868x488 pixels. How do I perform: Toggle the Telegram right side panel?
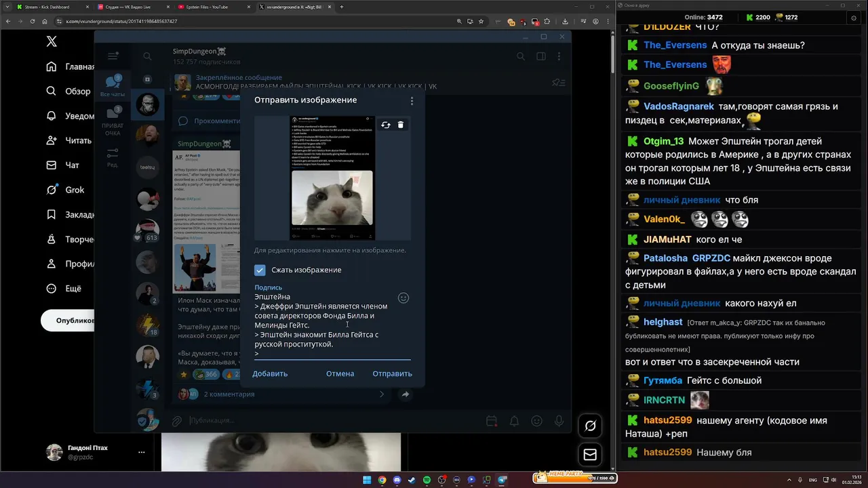point(541,56)
